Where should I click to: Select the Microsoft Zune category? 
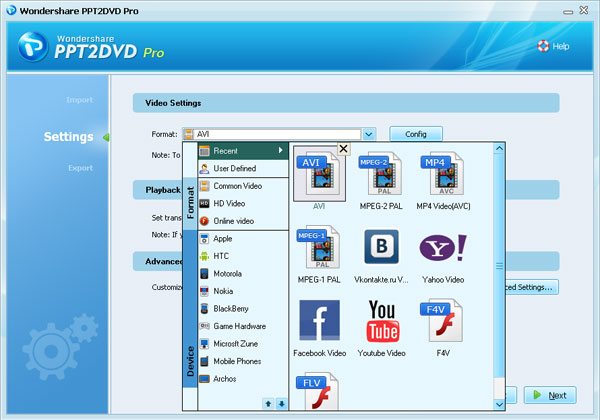pyautogui.click(x=243, y=344)
